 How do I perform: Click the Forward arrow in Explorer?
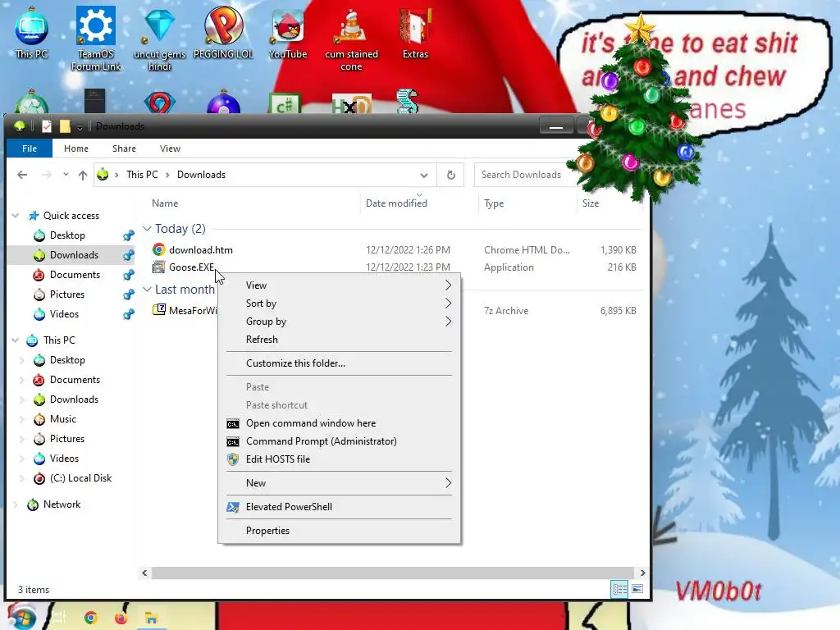(47, 175)
